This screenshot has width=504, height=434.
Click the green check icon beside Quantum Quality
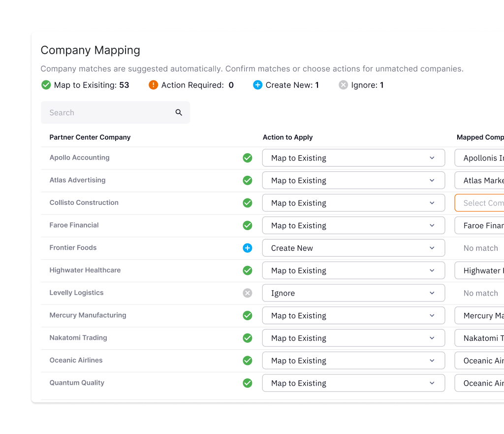pos(248,383)
